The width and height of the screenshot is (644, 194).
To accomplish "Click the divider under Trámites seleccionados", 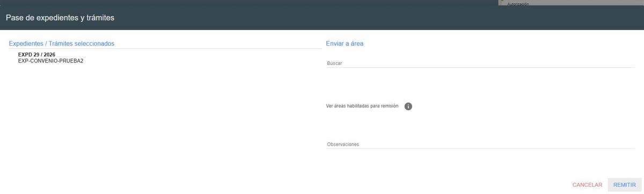I will click(x=165, y=49).
